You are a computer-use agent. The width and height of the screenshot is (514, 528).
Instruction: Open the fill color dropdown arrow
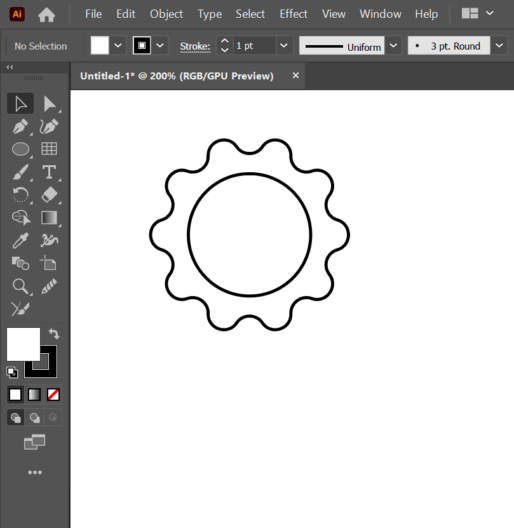click(118, 45)
